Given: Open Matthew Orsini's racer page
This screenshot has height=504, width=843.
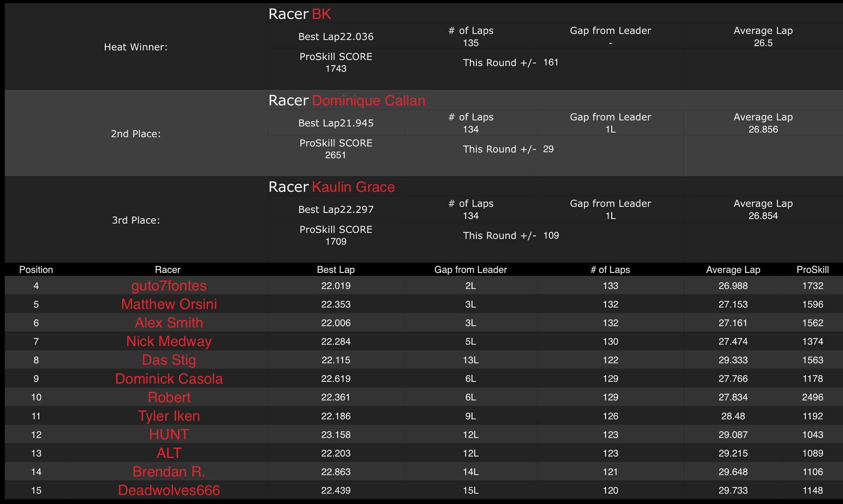Looking at the screenshot, I should pos(169,304).
